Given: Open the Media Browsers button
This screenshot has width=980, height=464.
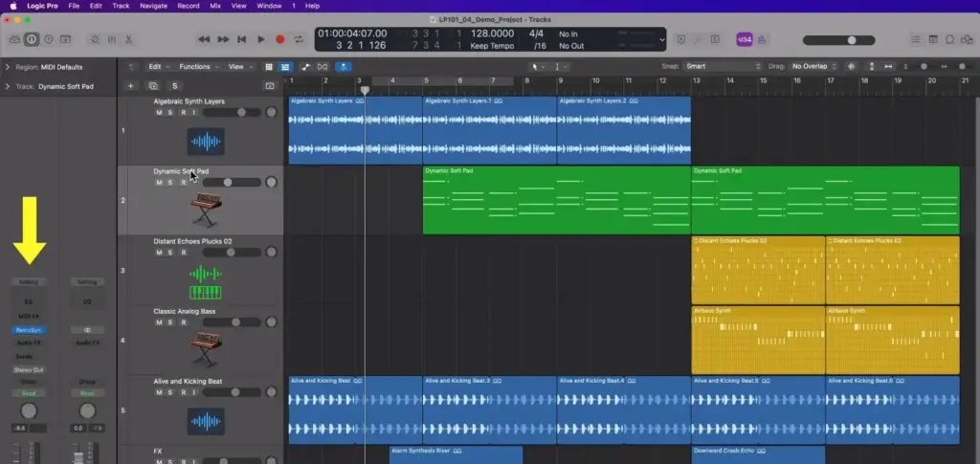Looking at the screenshot, I should [x=967, y=39].
